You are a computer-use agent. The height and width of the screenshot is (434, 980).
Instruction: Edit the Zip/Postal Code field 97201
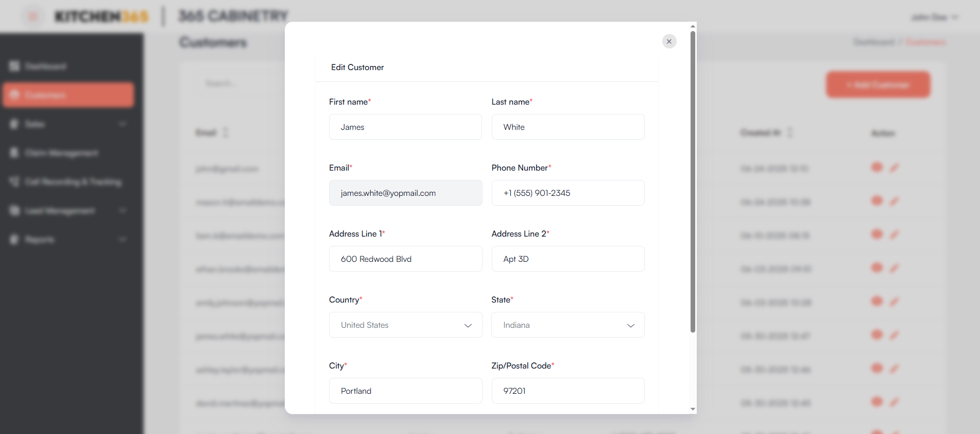(x=568, y=391)
